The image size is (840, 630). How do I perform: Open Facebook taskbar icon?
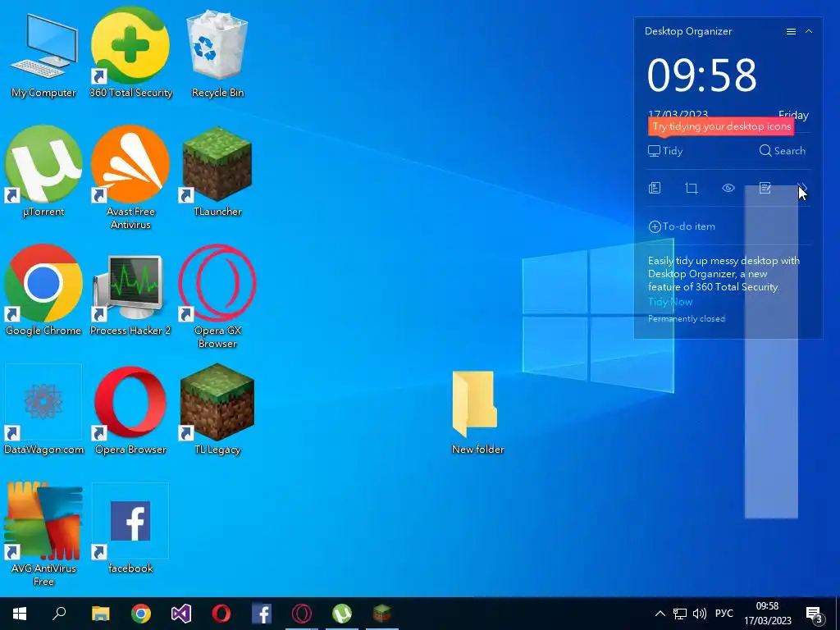(262, 614)
